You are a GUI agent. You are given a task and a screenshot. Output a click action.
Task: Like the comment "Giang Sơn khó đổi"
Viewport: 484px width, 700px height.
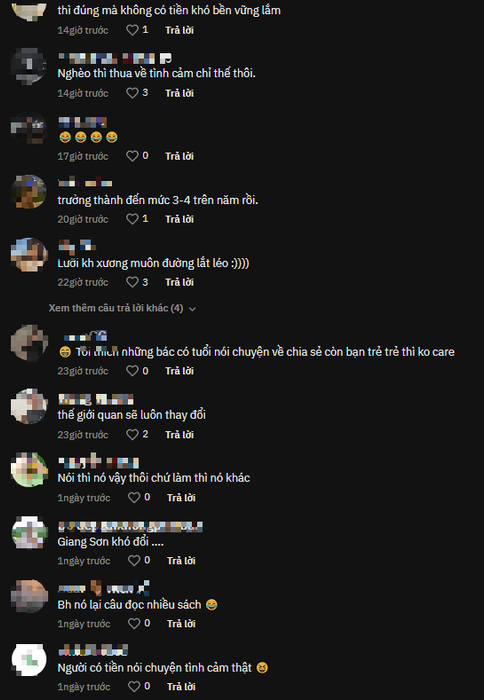click(x=134, y=560)
